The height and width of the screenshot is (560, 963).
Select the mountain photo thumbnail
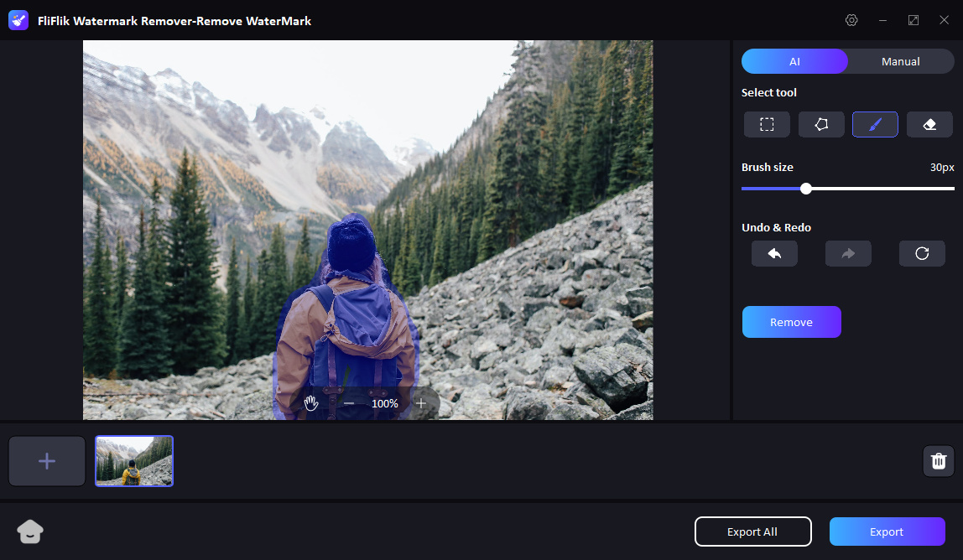coord(133,460)
